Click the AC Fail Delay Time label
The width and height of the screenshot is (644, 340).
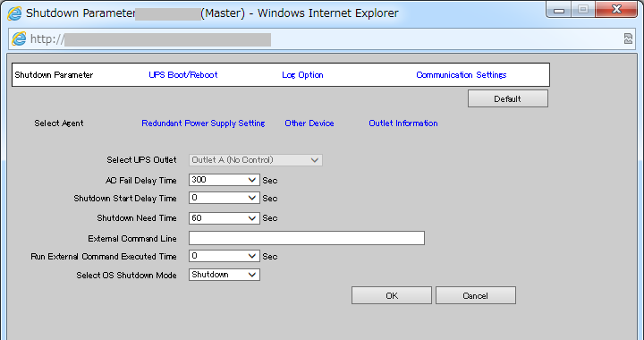tap(141, 180)
